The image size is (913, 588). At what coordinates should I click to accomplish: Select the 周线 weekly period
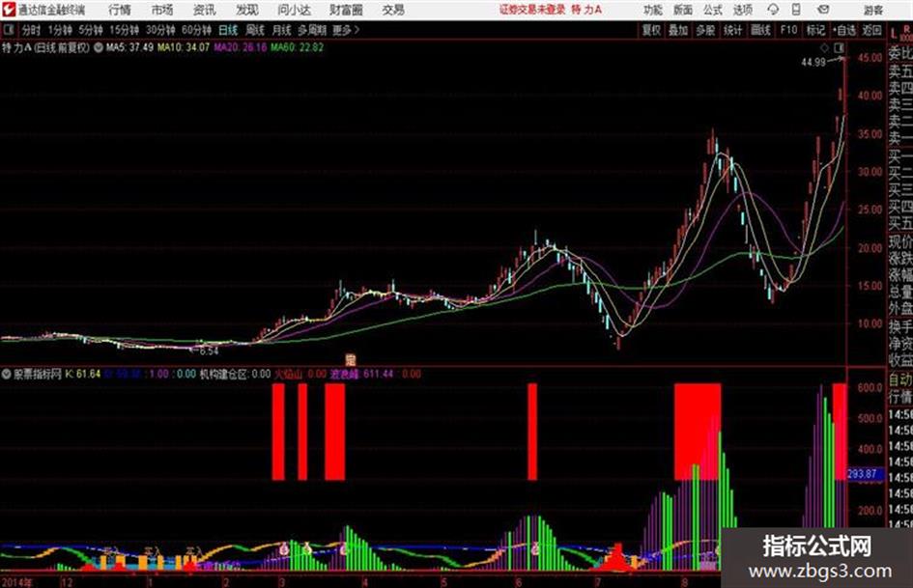(255, 30)
